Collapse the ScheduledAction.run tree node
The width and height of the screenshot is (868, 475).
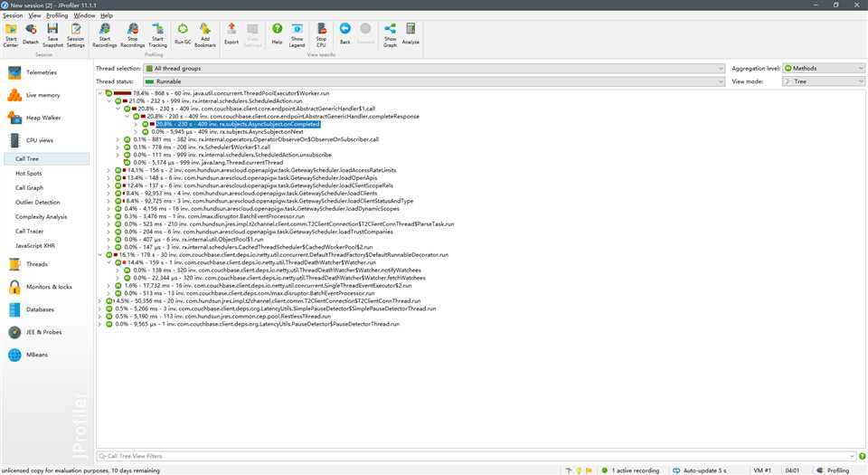pos(109,101)
